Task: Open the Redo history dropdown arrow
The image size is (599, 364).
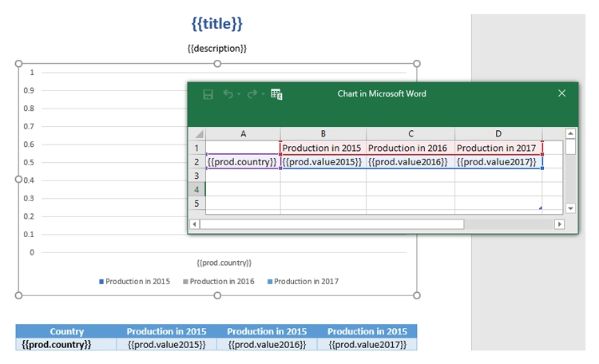Action: pyautogui.click(x=263, y=94)
